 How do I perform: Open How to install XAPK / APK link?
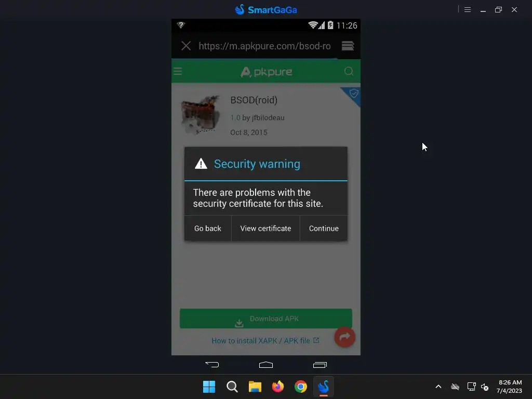click(x=265, y=341)
